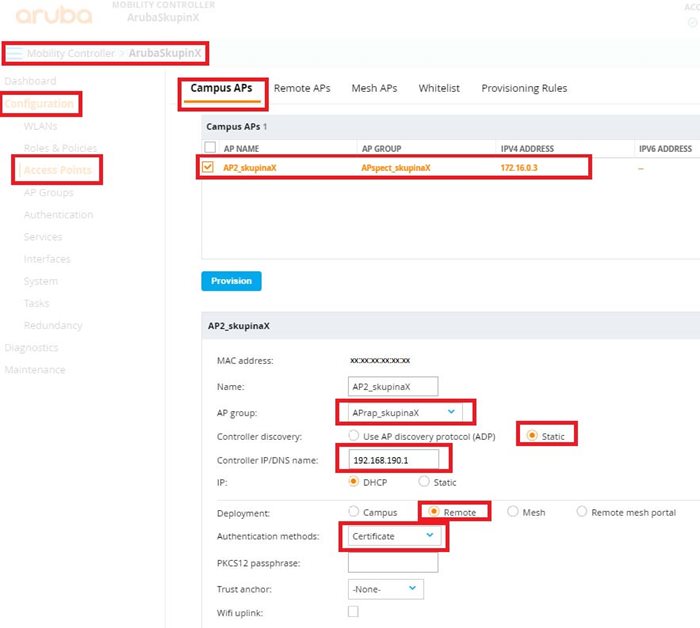Click the Name input field
700x628 pixels.
[x=393, y=387]
